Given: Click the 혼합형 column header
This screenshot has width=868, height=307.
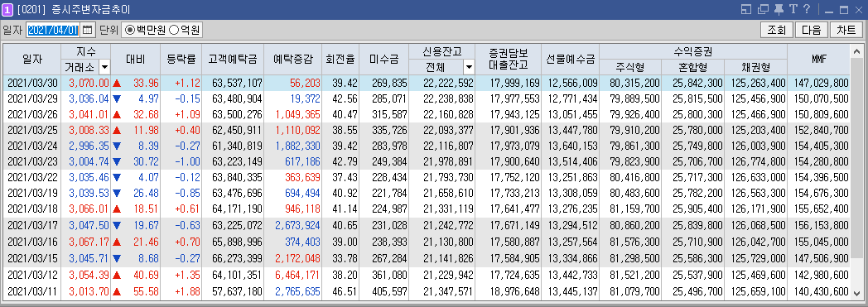Looking at the screenshot, I should 692,67.
